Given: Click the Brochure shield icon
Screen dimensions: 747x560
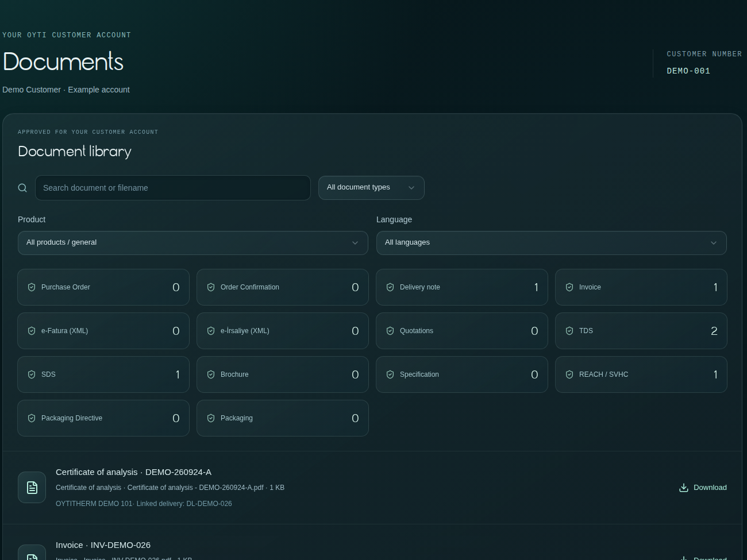Looking at the screenshot, I should click(x=211, y=374).
